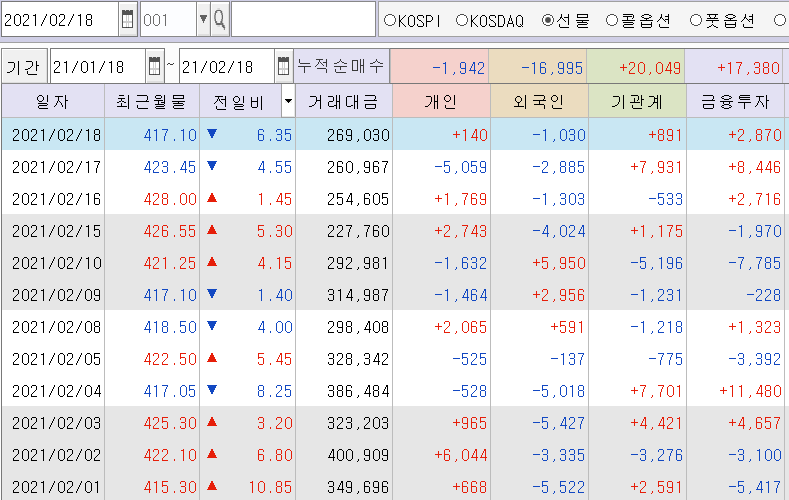The height and width of the screenshot is (500, 789).
Task: Select the 2021/02/08 row date
Action: coord(56,327)
